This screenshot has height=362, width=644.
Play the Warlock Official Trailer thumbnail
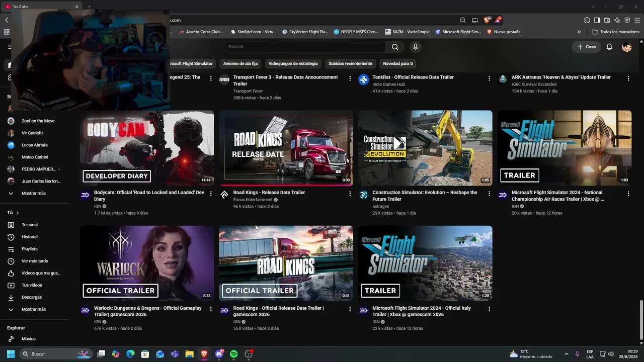[x=147, y=263]
